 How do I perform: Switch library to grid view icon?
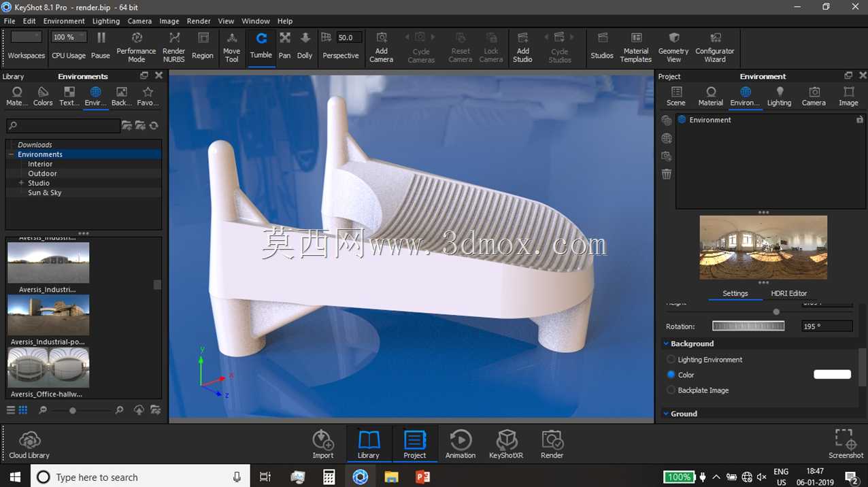23,410
